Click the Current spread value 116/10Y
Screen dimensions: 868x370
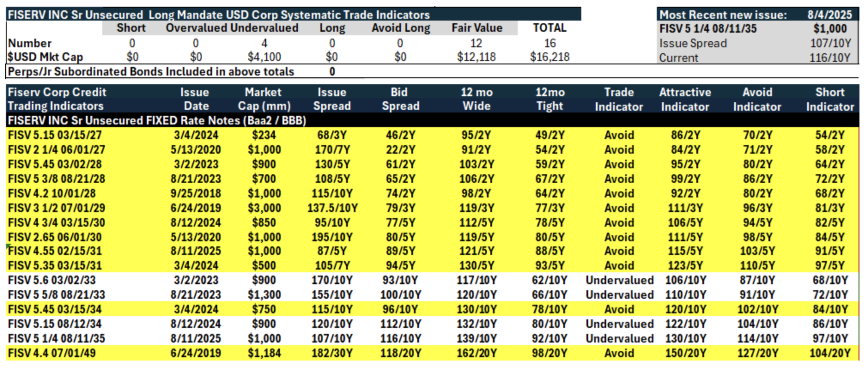829,58
